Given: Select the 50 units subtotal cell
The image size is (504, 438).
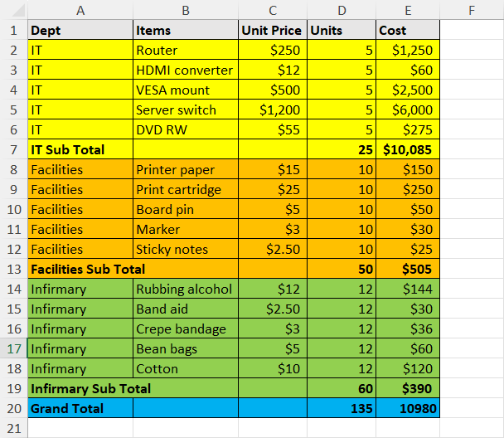Looking at the screenshot, I should [x=342, y=269].
